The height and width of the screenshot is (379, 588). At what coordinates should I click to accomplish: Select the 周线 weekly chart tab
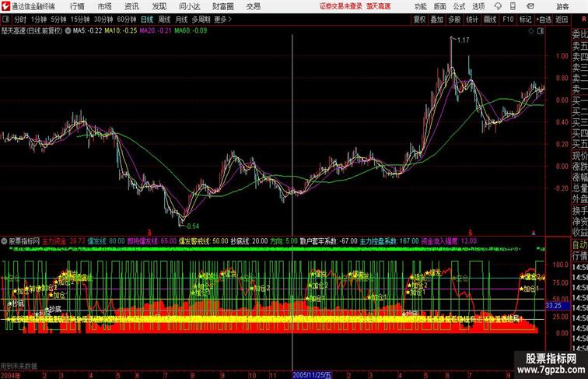(164, 19)
